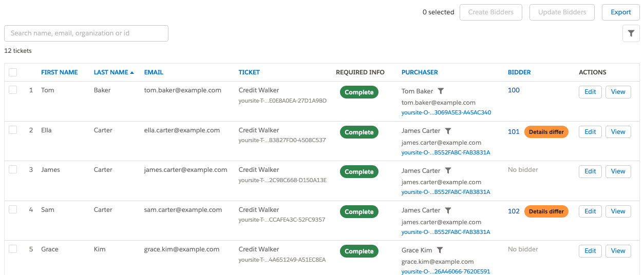Click the Complete badge in Tom Baker's row
The width and height of the screenshot is (644, 275).
click(x=359, y=92)
